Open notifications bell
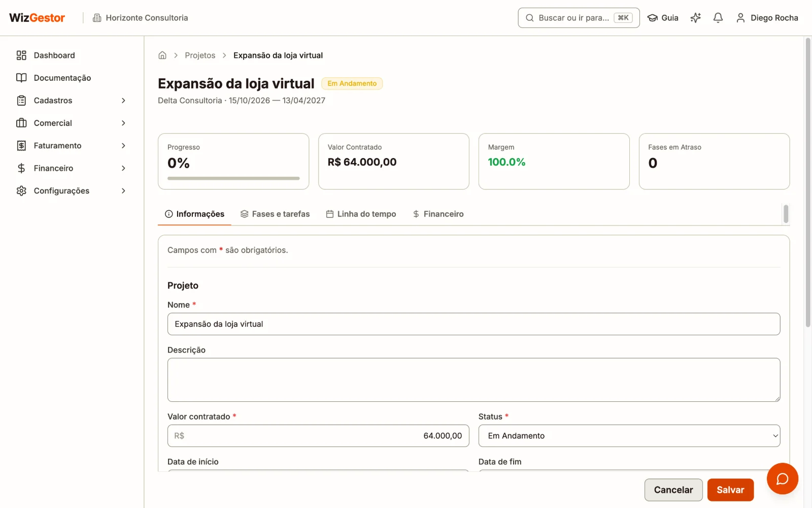The width and height of the screenshot is (812, 508). pyautogui.click(x=718, y=18)
